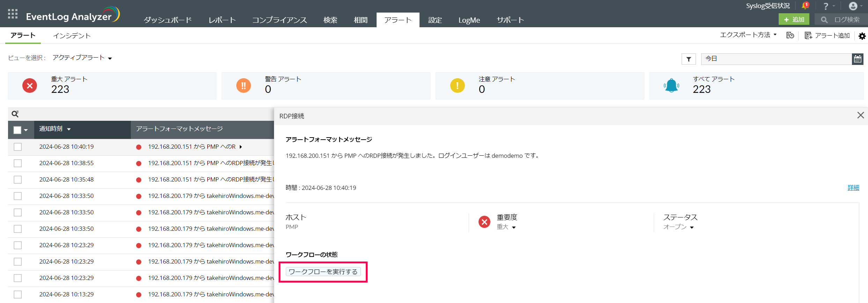Open the コンプライアンス menu tab
Image resolution: width=868 pixels, height=303 pixels.
pos(280,20)
